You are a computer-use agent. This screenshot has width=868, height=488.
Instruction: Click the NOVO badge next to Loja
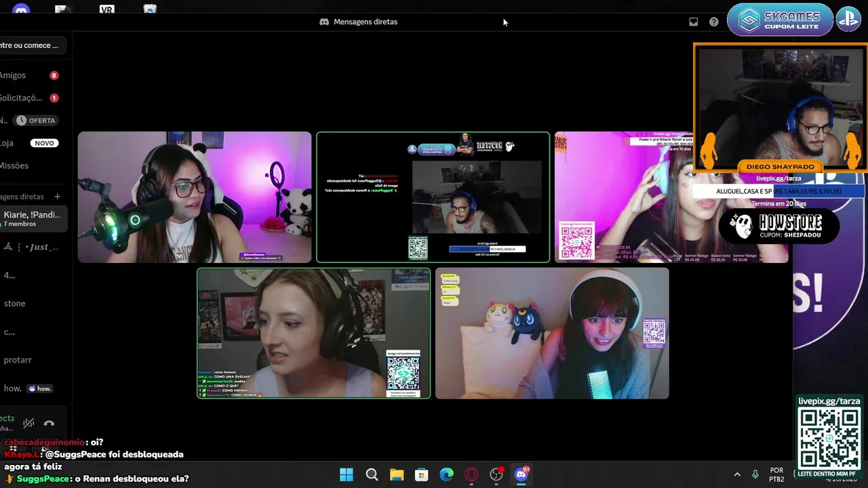44,143
